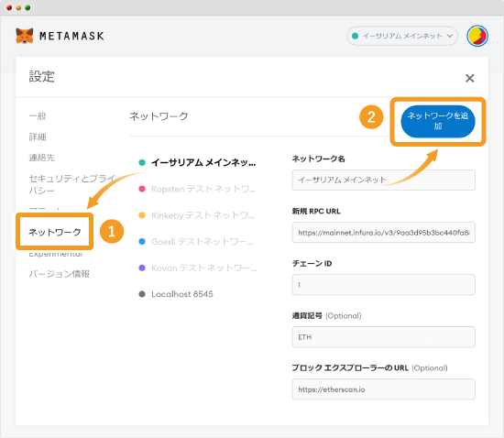
Task: Click the yellow dot beside Rinkeby
Action: click(x=142, y=215)
